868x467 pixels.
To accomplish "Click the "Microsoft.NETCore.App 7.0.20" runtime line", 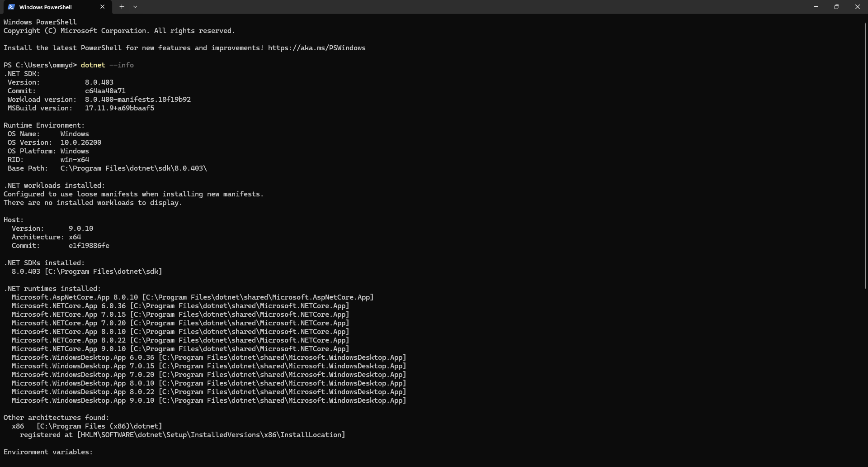I will point(180,323).
